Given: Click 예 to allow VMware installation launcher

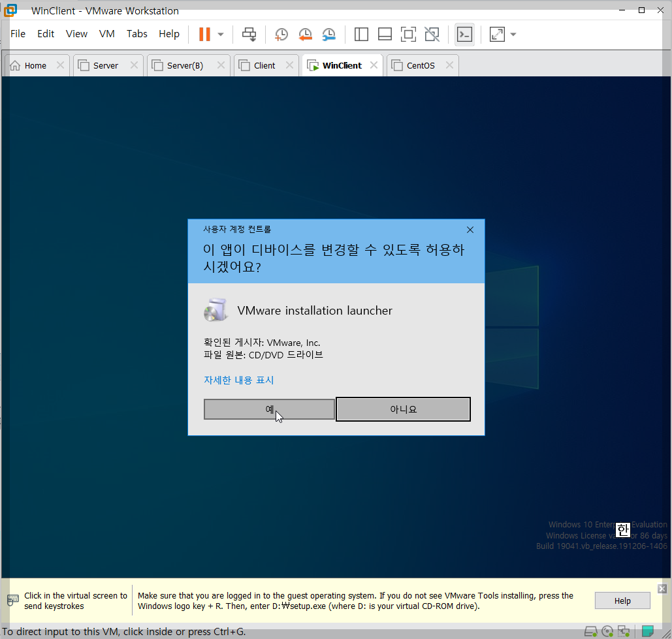Looking at the screenshot, I should [269, 409].
